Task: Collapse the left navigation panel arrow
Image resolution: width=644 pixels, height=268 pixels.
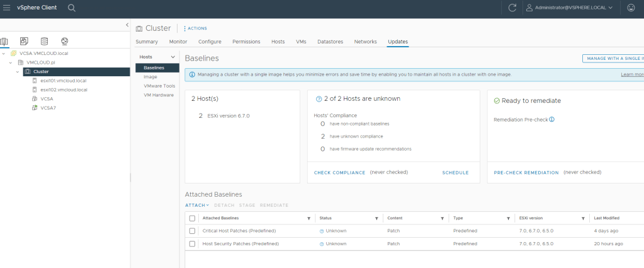Action: point(127,25)
